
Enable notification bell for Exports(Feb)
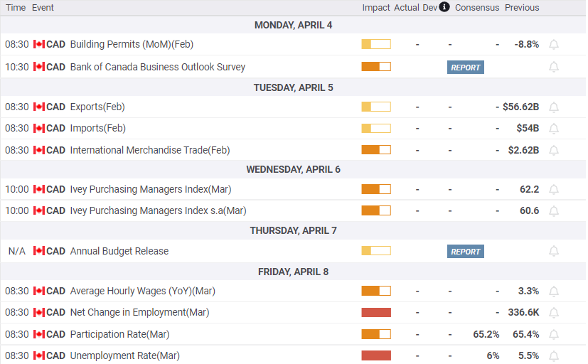pyautogui.click(x=553, y=107)
